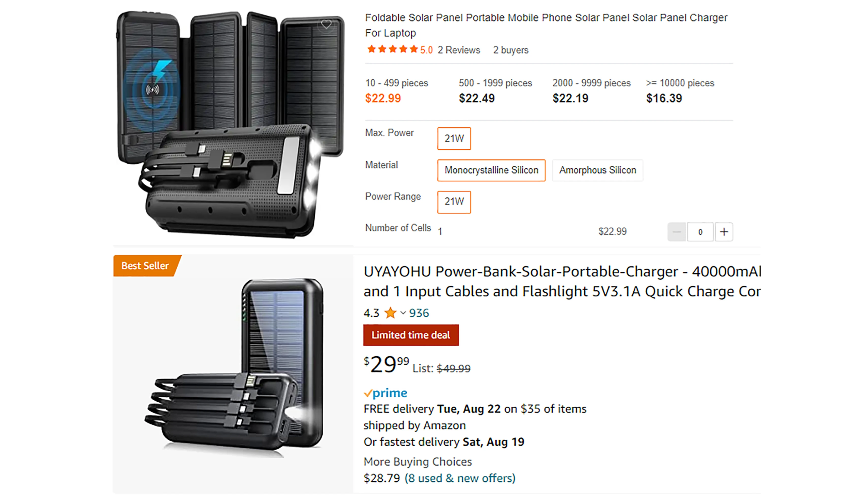
Task: Open the 2 Reviews link
Action: tap(459, 50)
